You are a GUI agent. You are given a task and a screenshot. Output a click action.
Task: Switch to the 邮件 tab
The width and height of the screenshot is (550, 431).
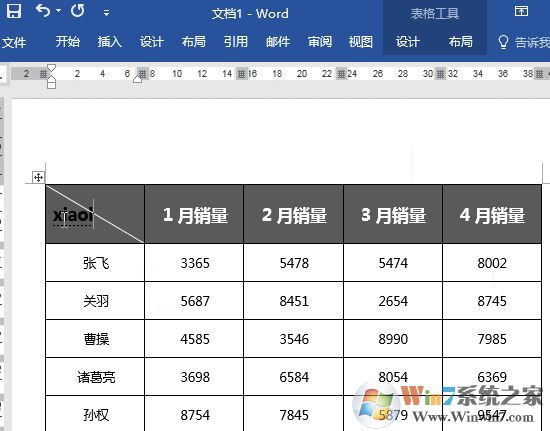tap(278, 42)
